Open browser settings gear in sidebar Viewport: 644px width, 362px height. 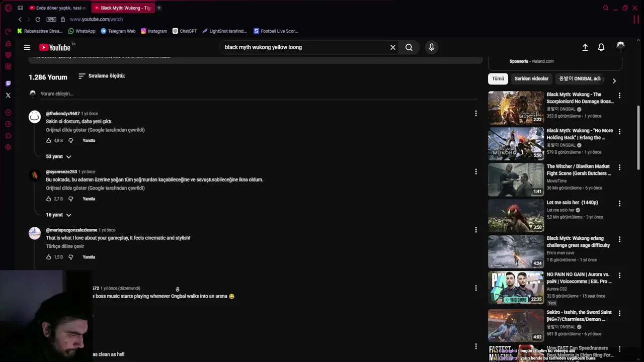8,147
